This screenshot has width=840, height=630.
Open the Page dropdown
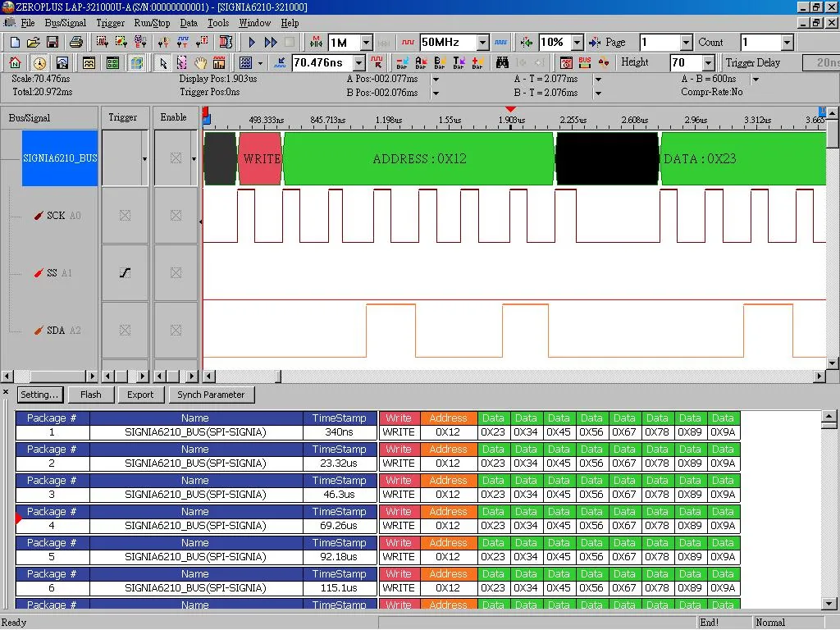pos(687,43)
